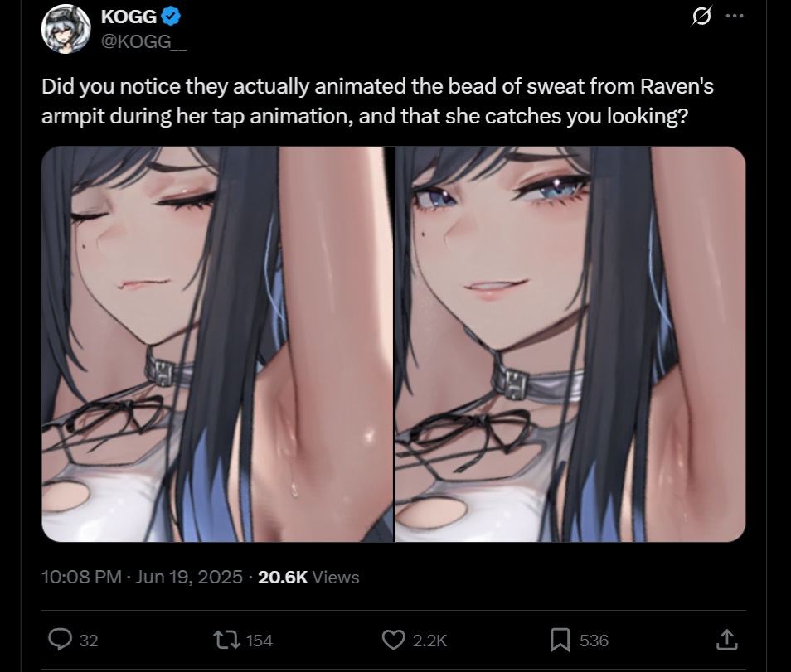Select the tweet body text
This screenshot has width=791, height=672.
click(377, 101)
